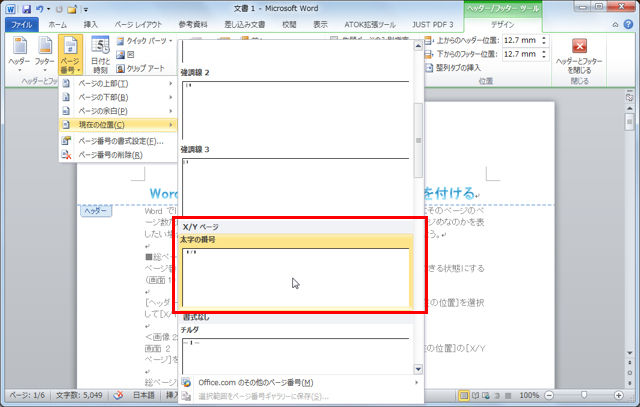The height and width of the screenshot is (407, 640).
Task: Increase header-from-top position stepper
Action: 544,38
